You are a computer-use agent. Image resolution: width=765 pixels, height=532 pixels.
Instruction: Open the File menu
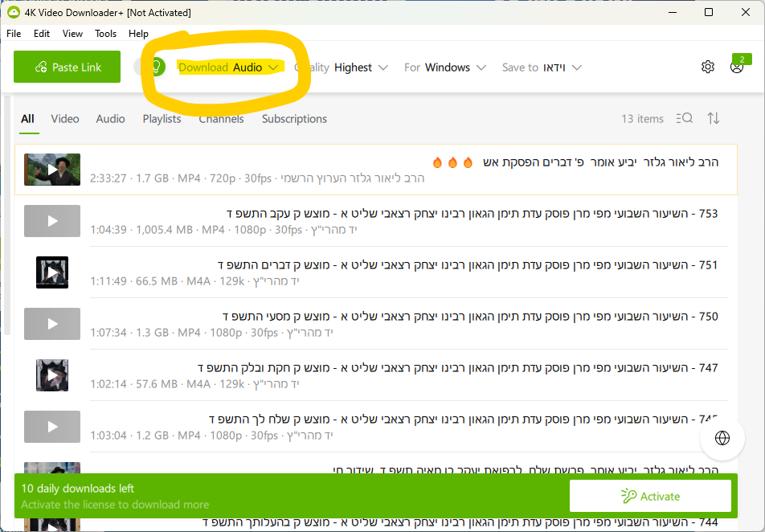coord(14,33)
